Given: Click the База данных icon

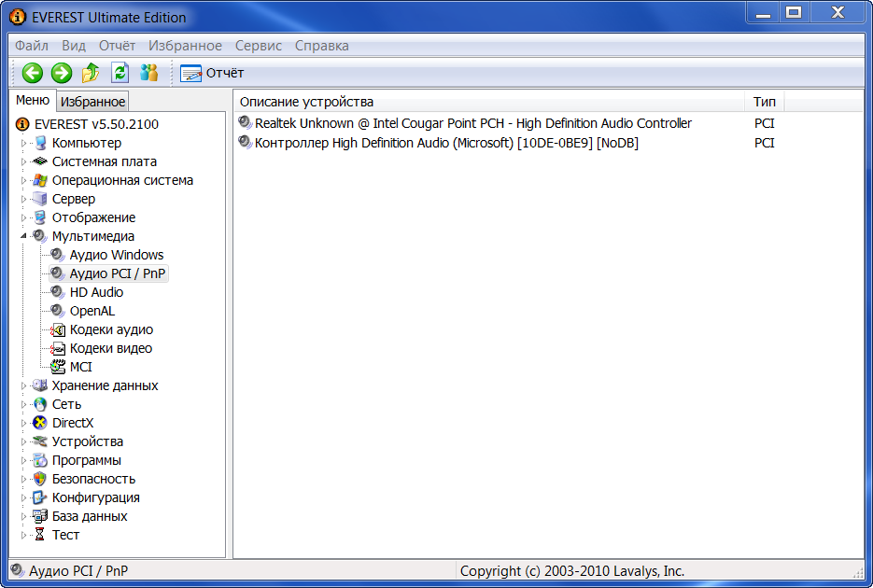Looking at the screenshot, I should click(x=40, y=516).
